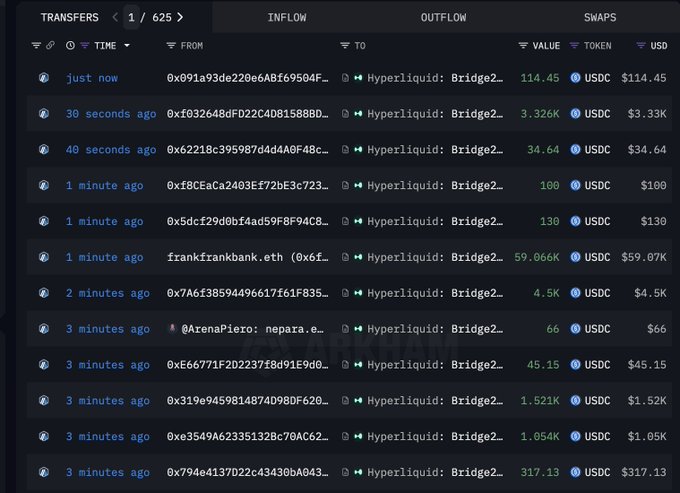Open sender address 0x091a93de220e6ABf69504F
This screenshot has width=680, height=493.
[247, 78]
